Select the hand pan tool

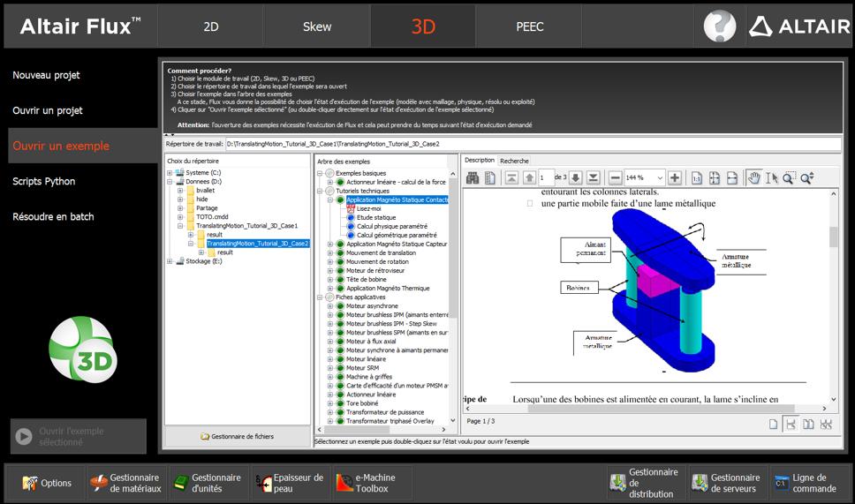754,178
